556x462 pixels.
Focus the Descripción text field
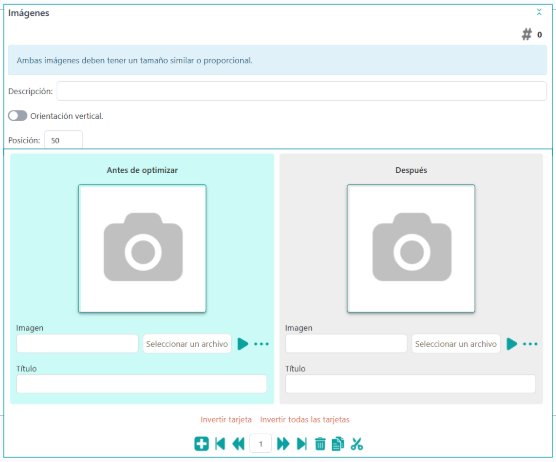pos(301,91)
